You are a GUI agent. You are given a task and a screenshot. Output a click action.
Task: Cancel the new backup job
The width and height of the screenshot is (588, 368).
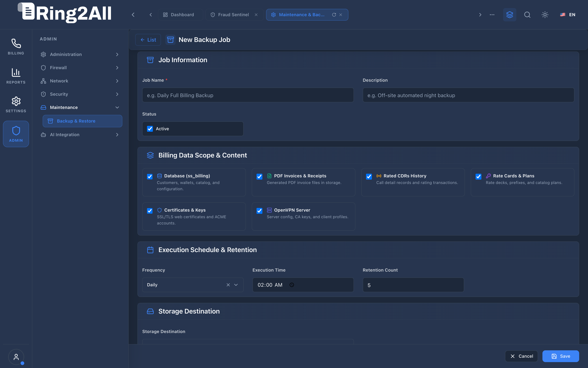tap(521, 356)
